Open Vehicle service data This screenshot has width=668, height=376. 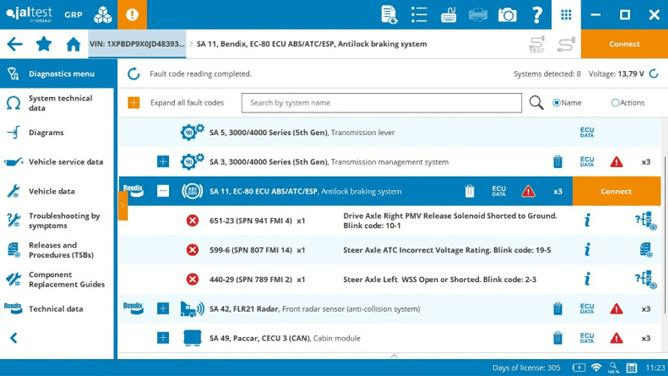pos(57,162)
